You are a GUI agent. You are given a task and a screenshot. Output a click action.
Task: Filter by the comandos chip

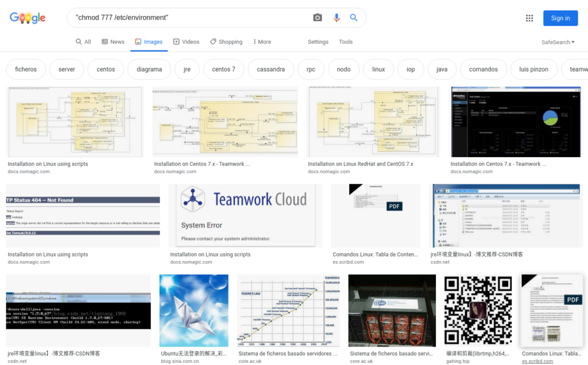tap(483, 69)
